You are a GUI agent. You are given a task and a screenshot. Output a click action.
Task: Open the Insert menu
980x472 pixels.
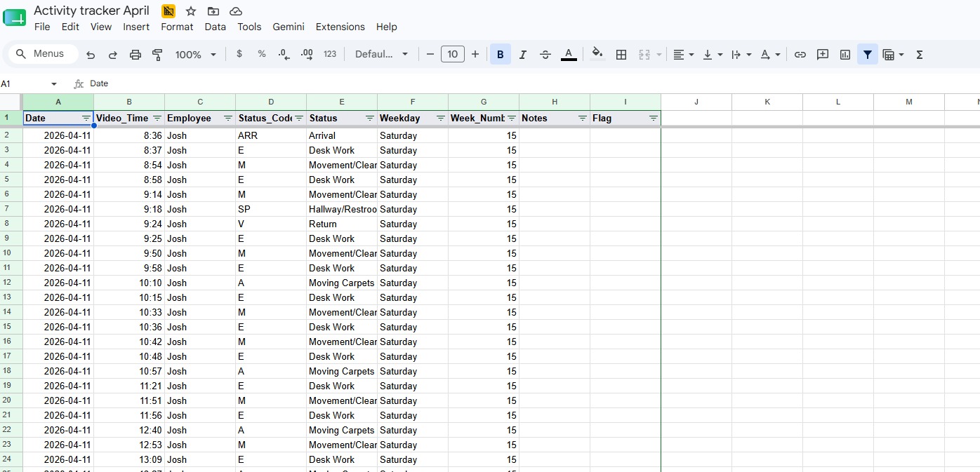[x=136, y=27]
